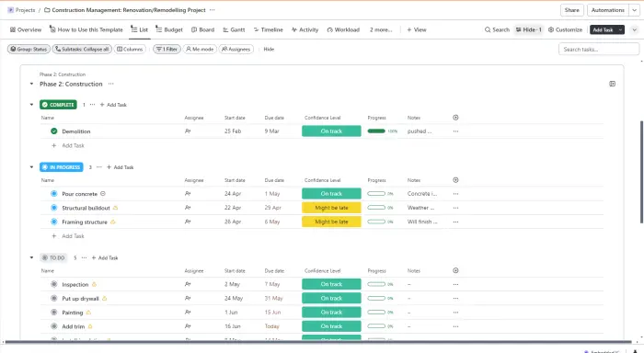
Task: Click warning icon next to Framing structure
Action: [x=113, y=222]
